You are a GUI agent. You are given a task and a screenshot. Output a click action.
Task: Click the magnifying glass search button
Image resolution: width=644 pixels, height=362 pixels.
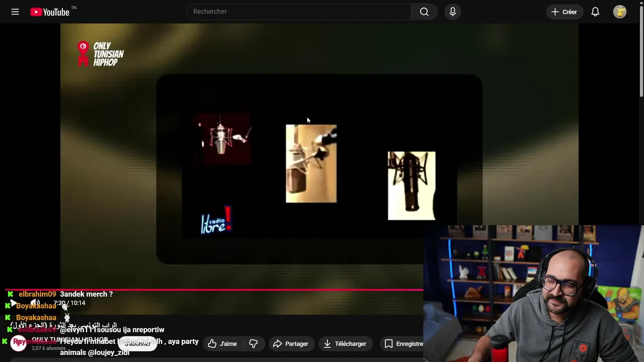pos(424,12)
